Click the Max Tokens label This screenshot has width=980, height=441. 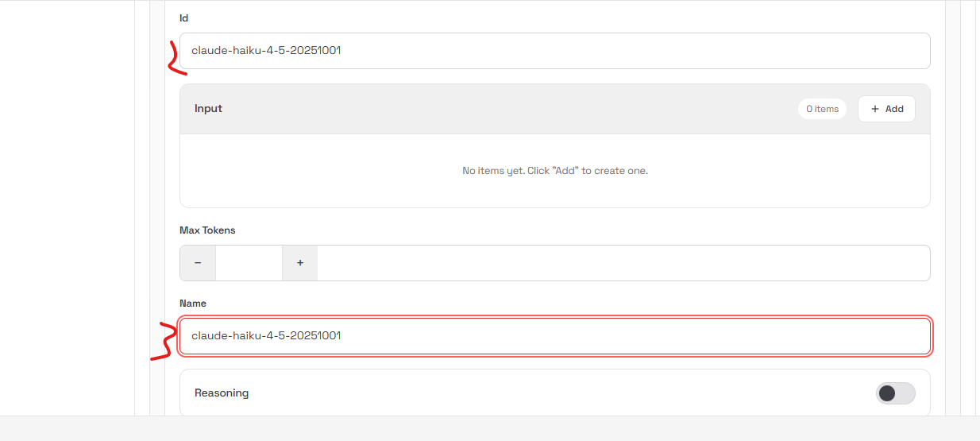[207, 230]
